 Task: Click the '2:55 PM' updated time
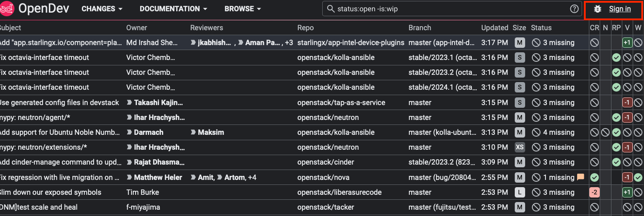(x=494, y=178)
